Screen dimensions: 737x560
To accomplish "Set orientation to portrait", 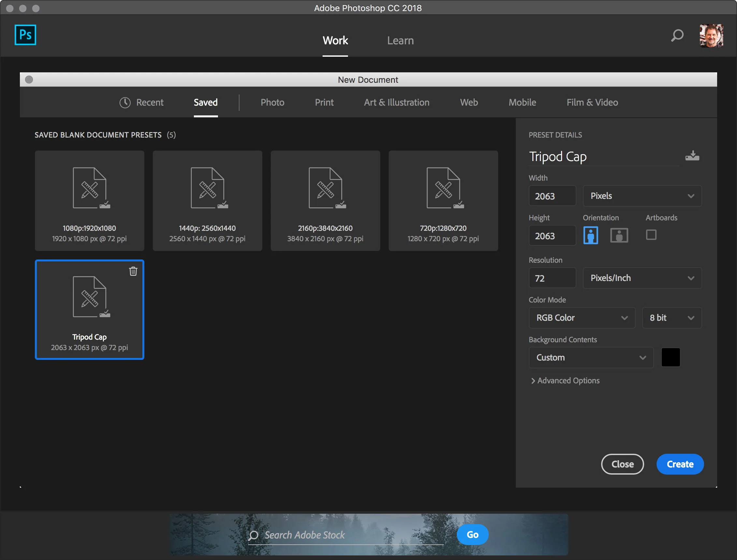I will [590, 235].
